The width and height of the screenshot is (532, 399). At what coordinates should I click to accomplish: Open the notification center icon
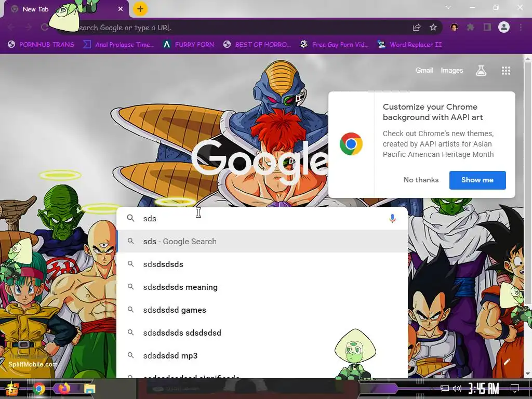pyautogui.click(x=515, y=389)
